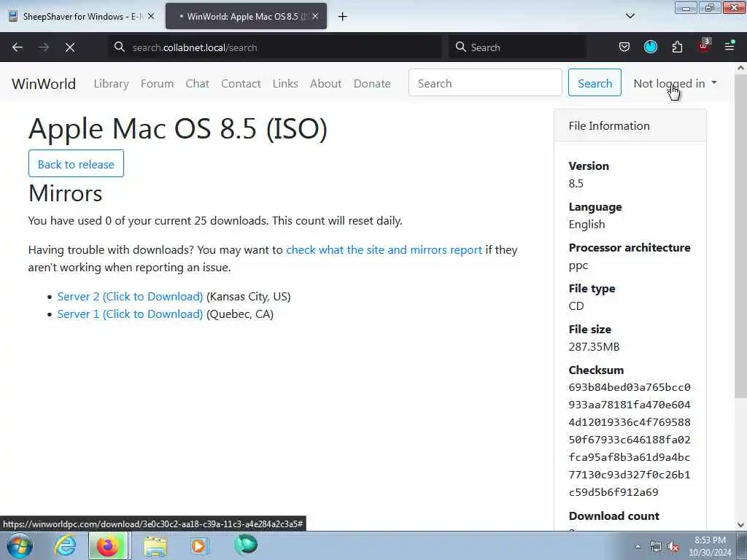Open the Firefox hamburger application menu
The width and height of the screenshot is (747, 560).
pyautogui.click(x=729, y=46)
